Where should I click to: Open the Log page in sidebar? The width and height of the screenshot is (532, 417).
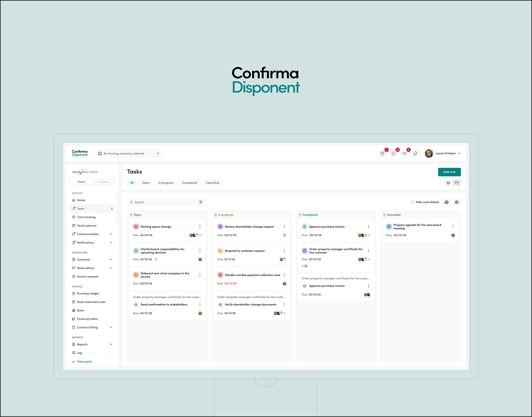(92, 353)
